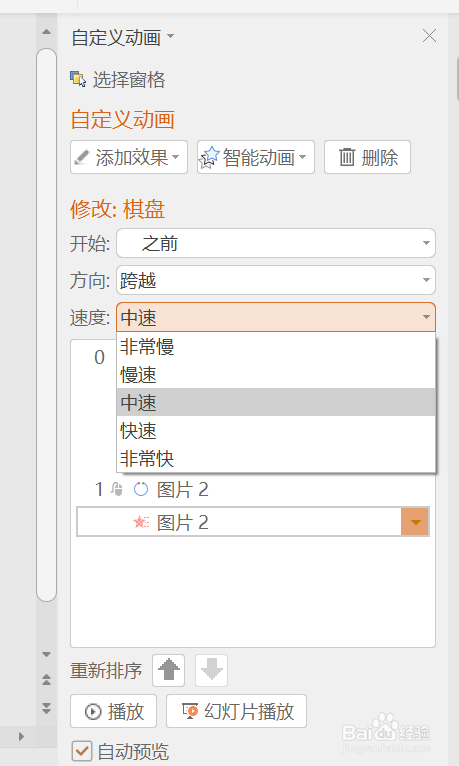The width and height of the screenshot is (459, 766).
Task: Click the blue circle emphasis effect icon
Action: coord(141,489)
